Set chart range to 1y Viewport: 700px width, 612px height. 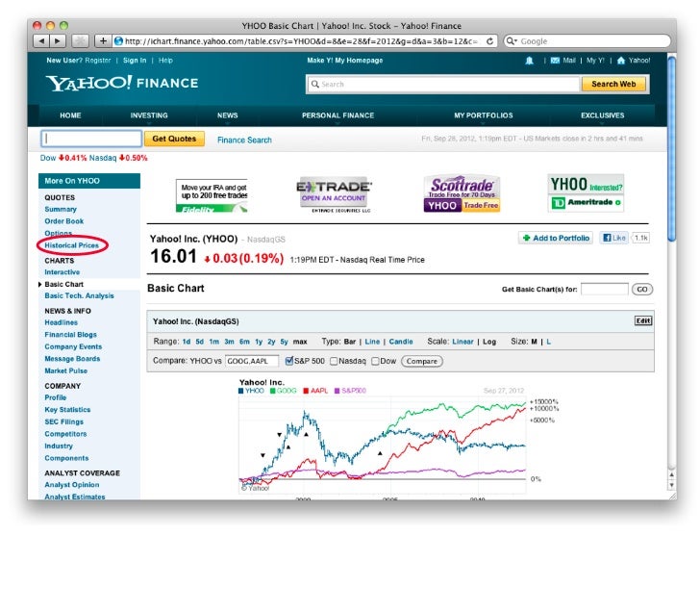click(259, 342)
